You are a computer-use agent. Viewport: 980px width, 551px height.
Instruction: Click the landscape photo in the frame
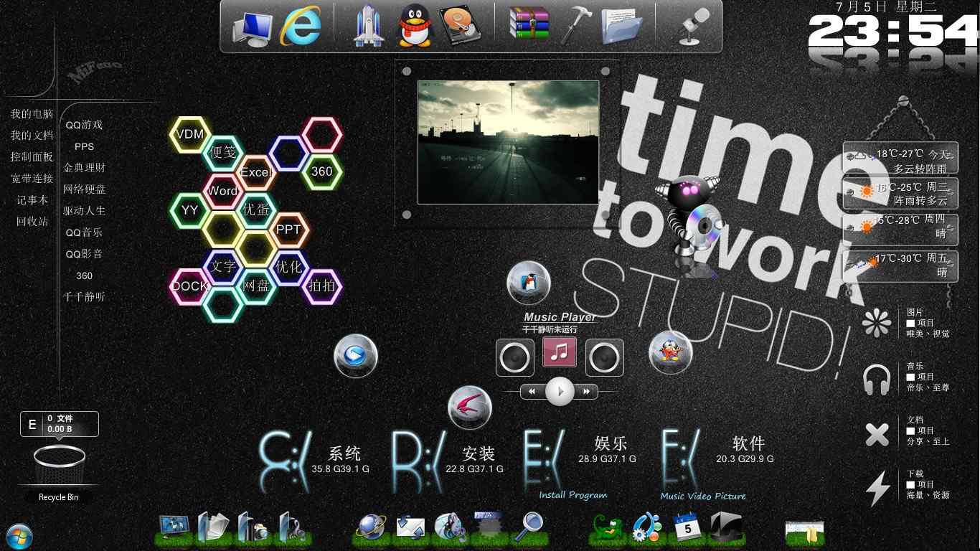pyautogui.click(x=508, y=142)
